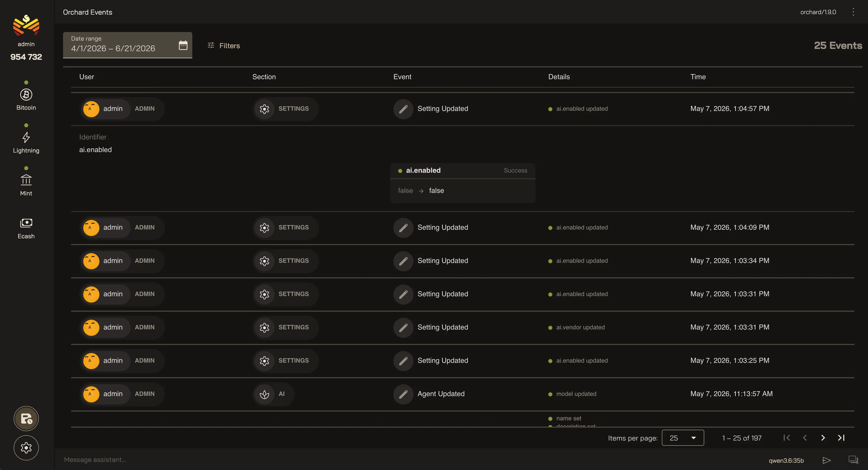This screenshot has height=470, width=868.
Task: Collapse the expanded event row at 1:04:57 PM
Action: coord(463,109)
